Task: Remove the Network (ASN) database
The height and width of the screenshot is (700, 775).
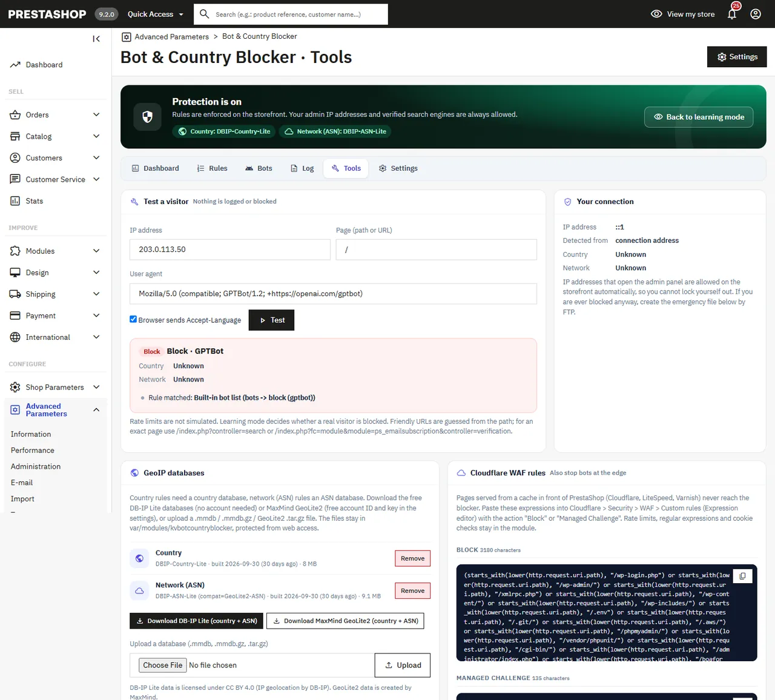Action: 412,590
